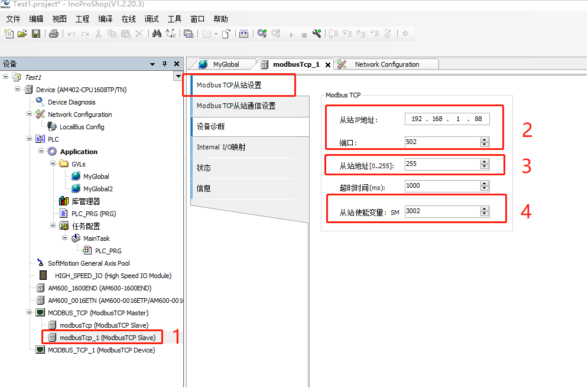This screenshot has width=588, height=392.
Task: Save the project with the floppy disk icon
Action: [x=36, y=34]
